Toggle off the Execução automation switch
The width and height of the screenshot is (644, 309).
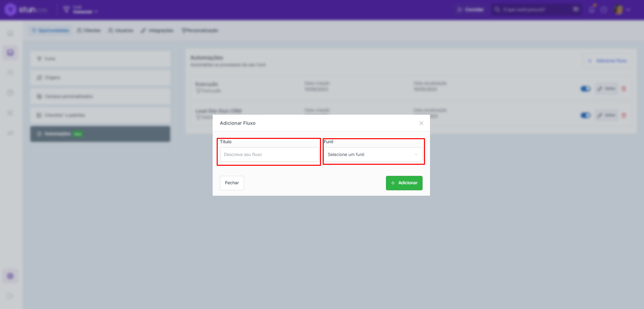585,89
